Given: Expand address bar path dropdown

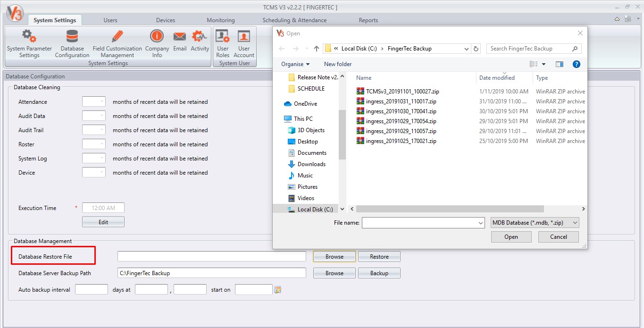Looking at the screenshot, I should 466,49.
